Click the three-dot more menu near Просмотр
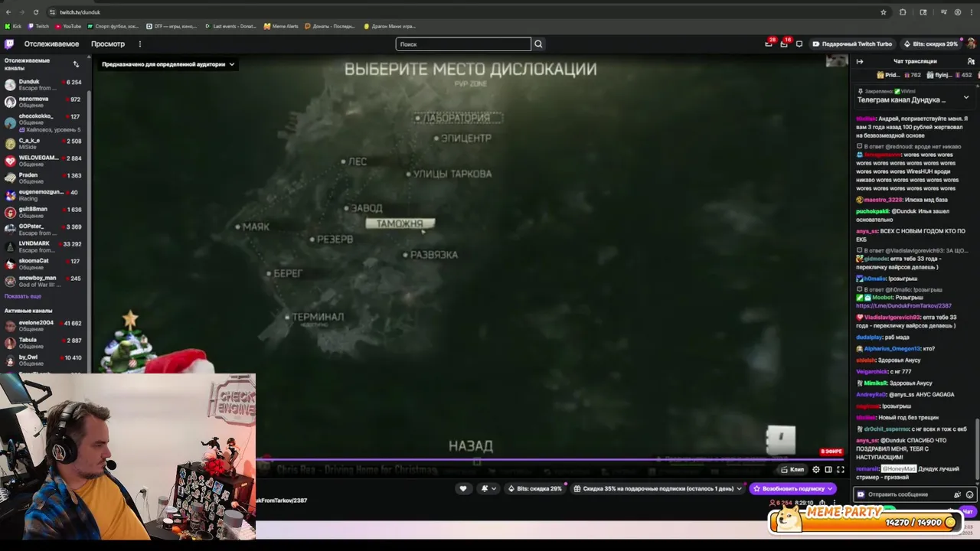The image size is (980, 551). tap(139, 44)
